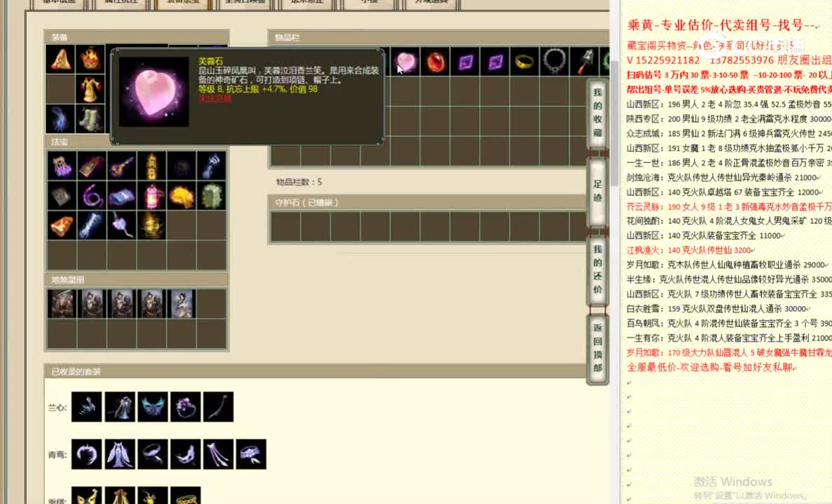Select the blue open book treasure icon
This screenshot has height=504, width=832.
click(122, 196)
